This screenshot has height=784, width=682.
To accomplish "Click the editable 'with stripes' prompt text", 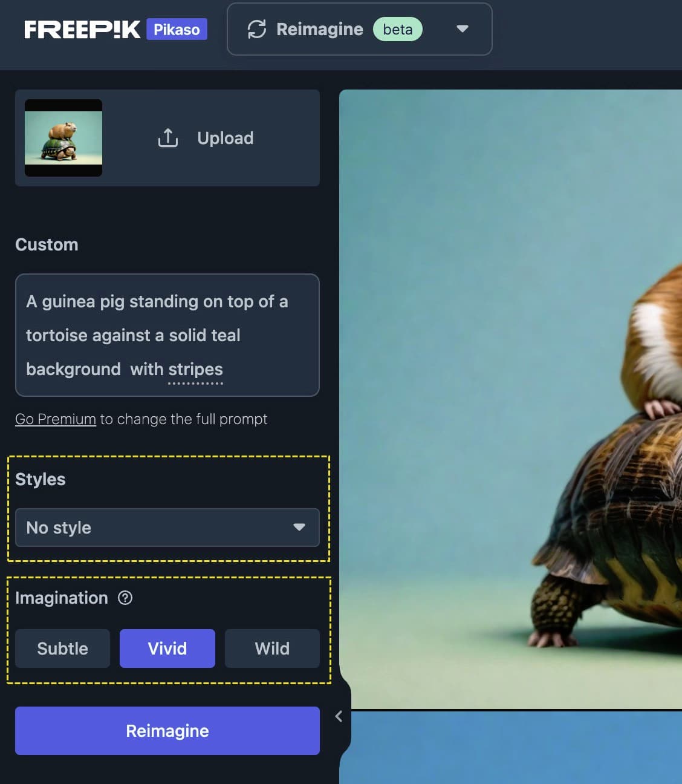I will coord(177,369).
